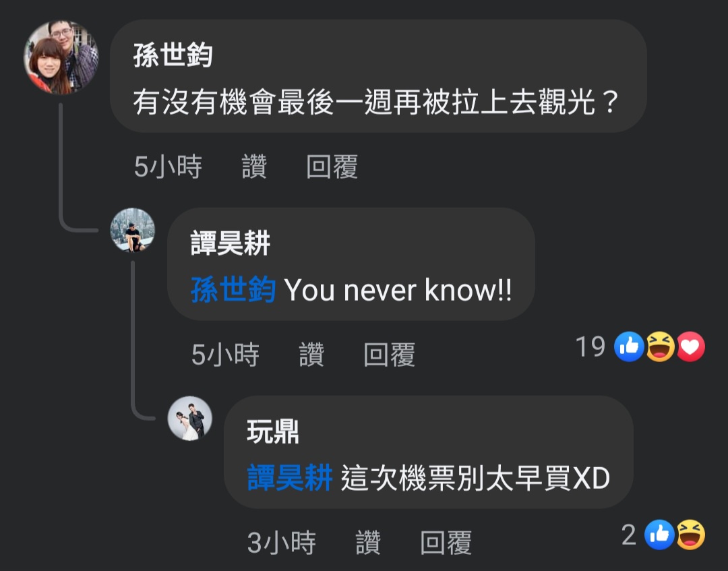View the 19 reactions count list
Screen dimensions: 728x571
click(590, 347)
